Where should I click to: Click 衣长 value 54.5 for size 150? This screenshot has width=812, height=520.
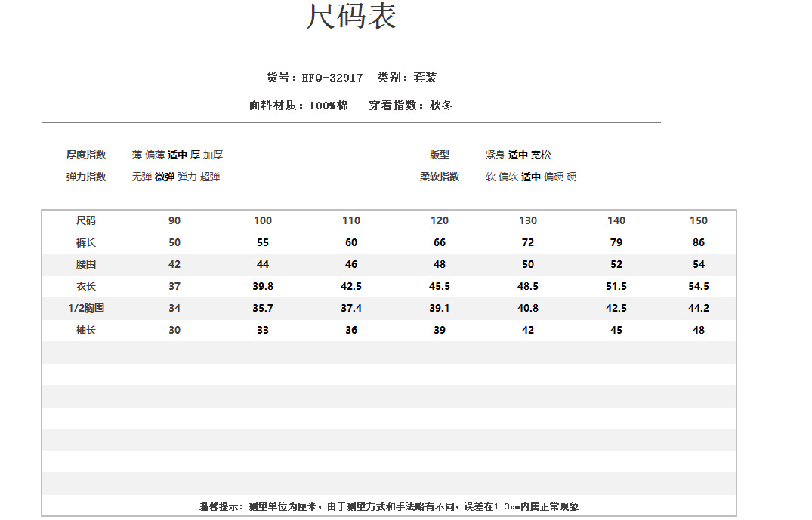(x=699, y=286)
